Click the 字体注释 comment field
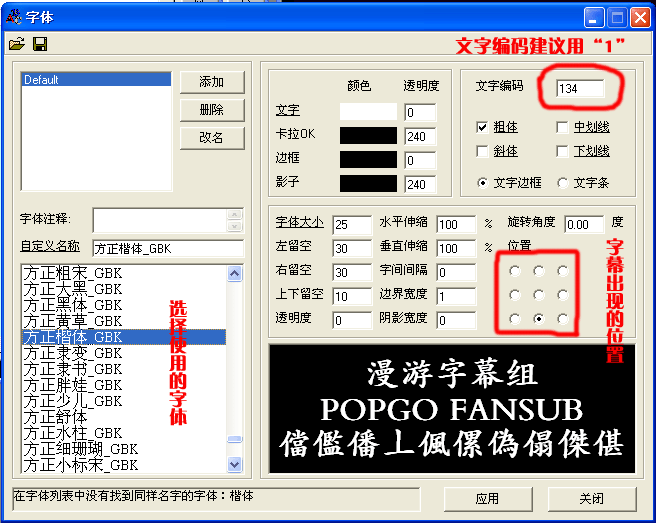This screenshot has width=656, height=523. pyautogui.click(x=160, y=220)
